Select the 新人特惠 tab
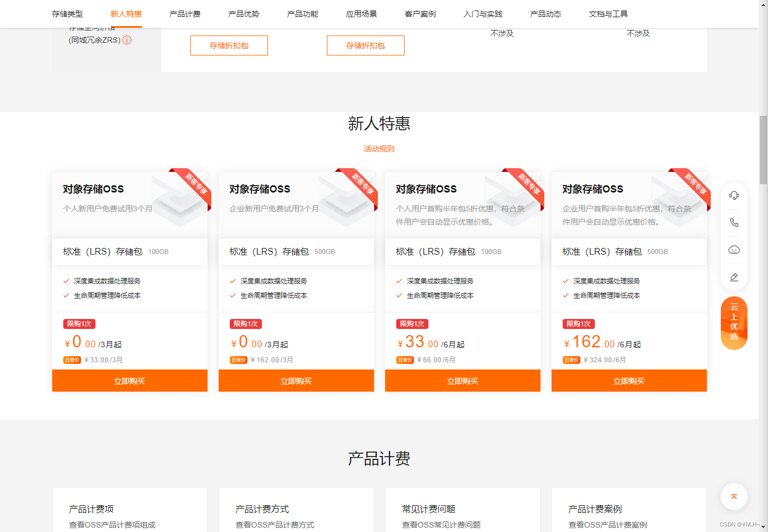Image resolution: width=768 pixels, height=532 pixels. pos(126,14)
